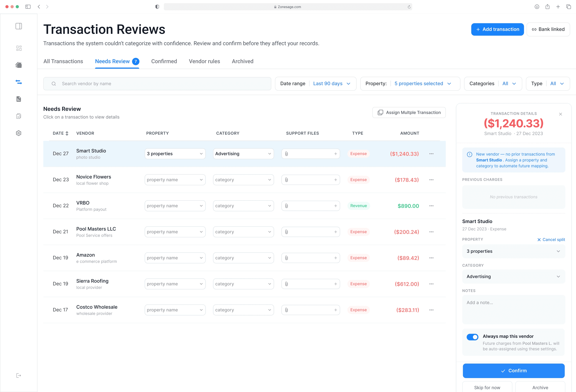This screenshot has height=392, width=576.
Task: Click the Add a note text area
Action: pos(514,310)
